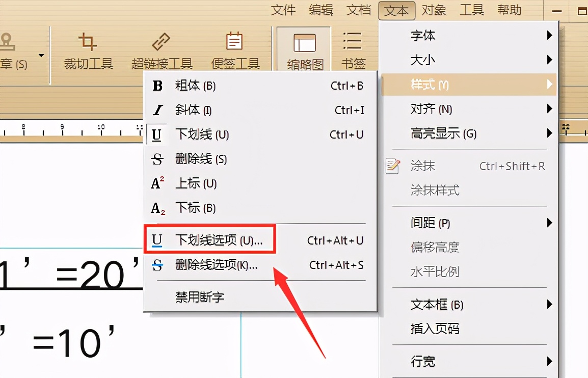Click the 涂抹 redact icon
The image size is (588, 378).
(392, 166)
